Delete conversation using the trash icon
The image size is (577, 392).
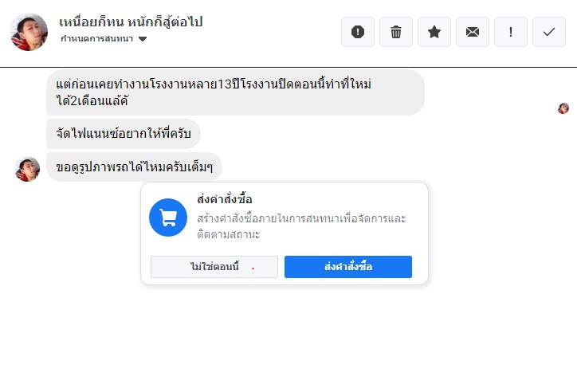click(396, 32)
